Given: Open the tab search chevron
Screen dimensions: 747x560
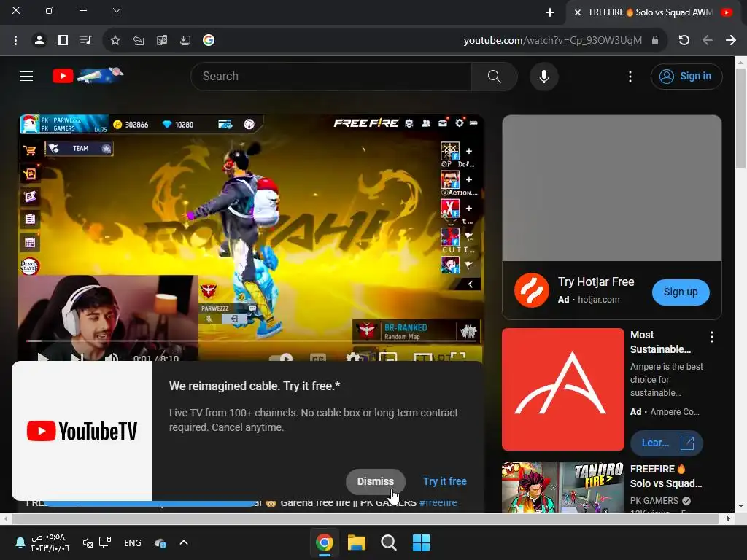Looking at the screenshot, I should [116, 10].
